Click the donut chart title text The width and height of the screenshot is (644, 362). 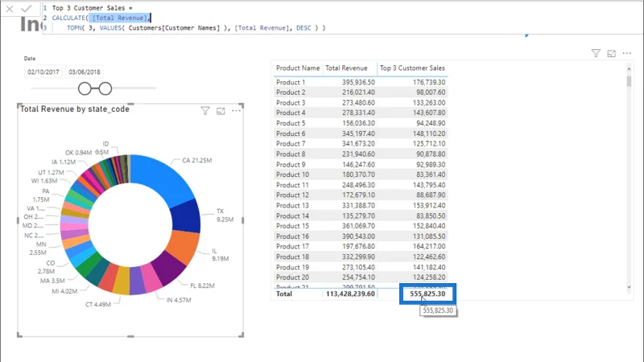point(75,109)
